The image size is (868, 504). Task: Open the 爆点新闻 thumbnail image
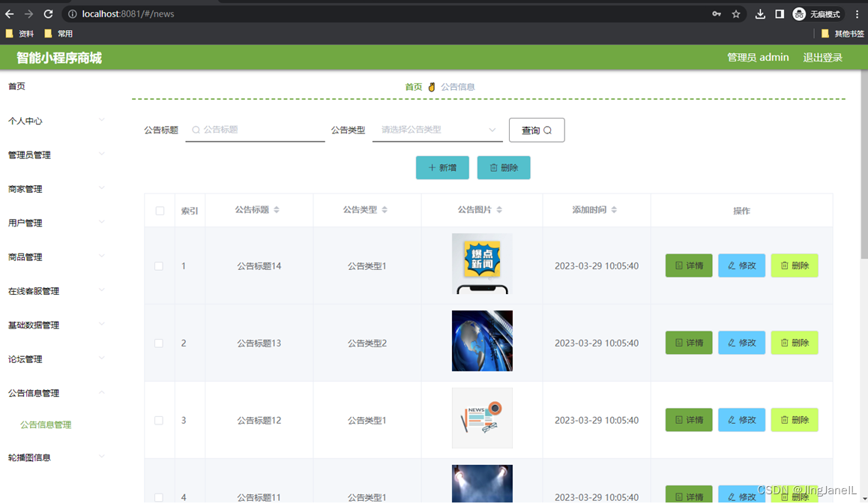[482, 264]
